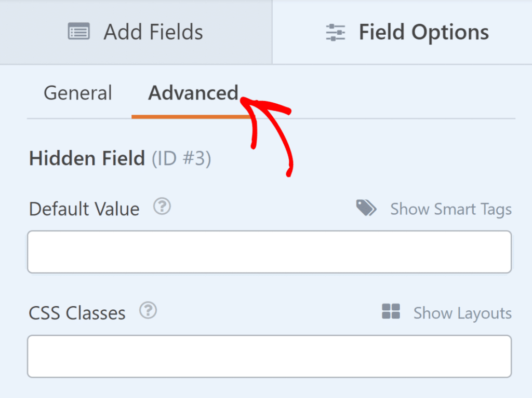Click the Hidden Field heading
This screenshot has width=532, height=398.
pyautogui.click(x=86, y=158)
